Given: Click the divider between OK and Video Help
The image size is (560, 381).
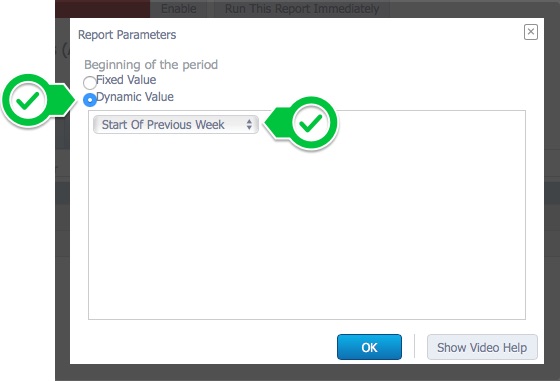Looking at the screenshot, I should (x=414, y=346).
